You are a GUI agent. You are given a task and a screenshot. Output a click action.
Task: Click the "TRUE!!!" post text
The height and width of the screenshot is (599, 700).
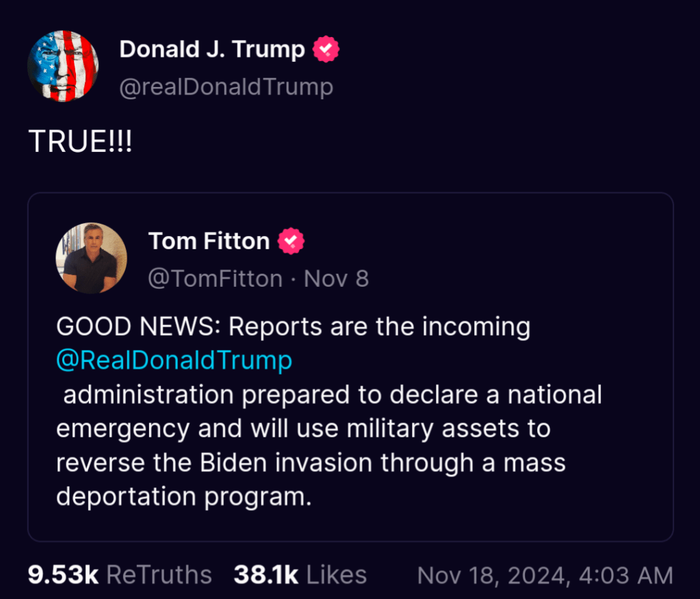point(80,142)
